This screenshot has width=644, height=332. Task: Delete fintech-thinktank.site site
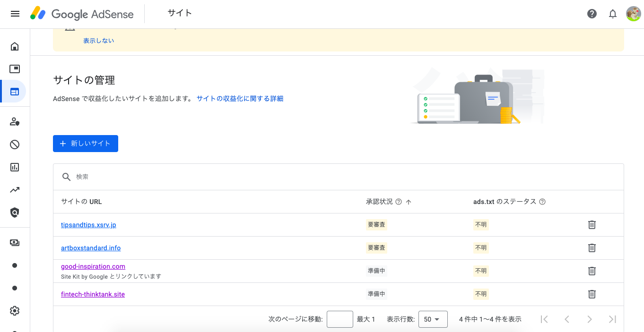[x=592, y=294]
